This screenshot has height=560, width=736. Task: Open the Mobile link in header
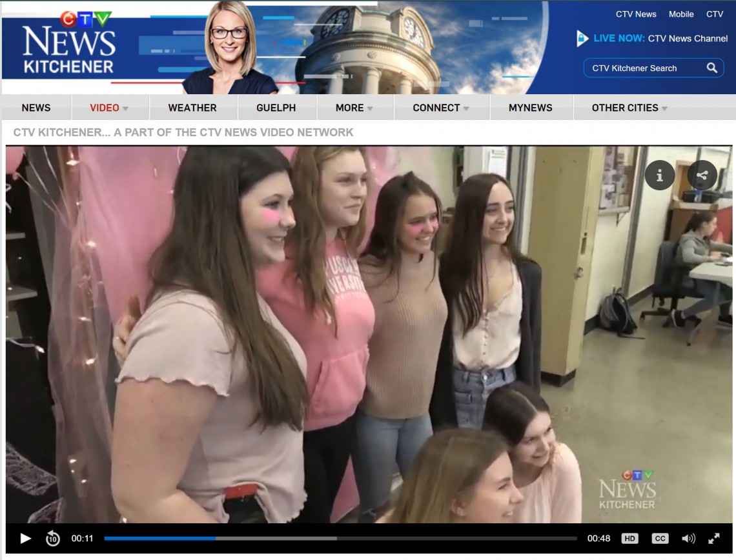pyautogui.click(x=680, y=14)
